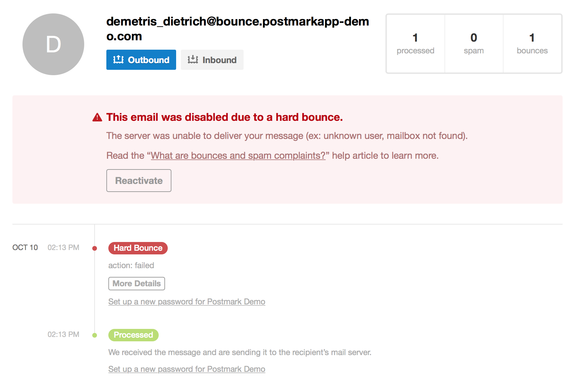Click the spam count stat
This screenshot has height=392, width=575.
point(474,44)
